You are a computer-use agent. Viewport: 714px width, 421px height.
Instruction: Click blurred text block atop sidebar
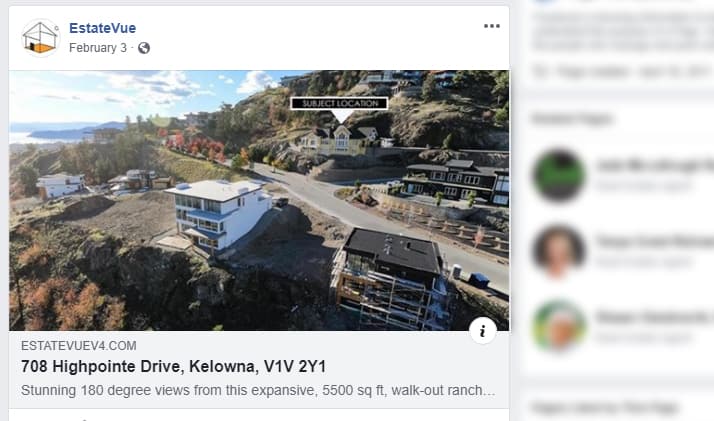(x=623, y=32)
